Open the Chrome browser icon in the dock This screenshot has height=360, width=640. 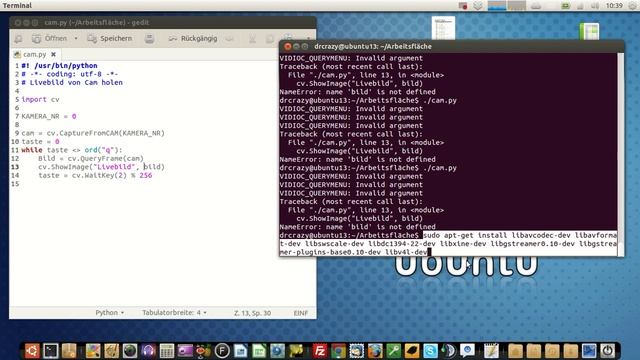(338, 351)
